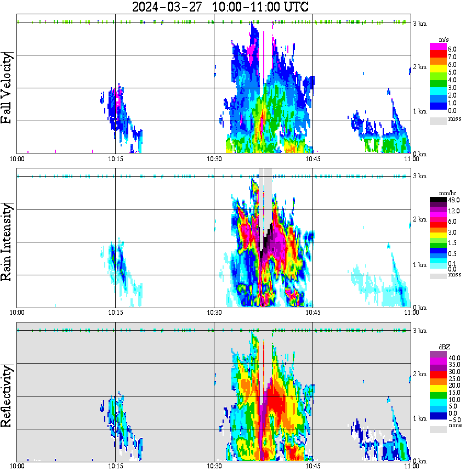Screen dimensions: 466x476
Task: Click the '10:45' tick under the Reflectivity plot
Action: tap(312, 466)
